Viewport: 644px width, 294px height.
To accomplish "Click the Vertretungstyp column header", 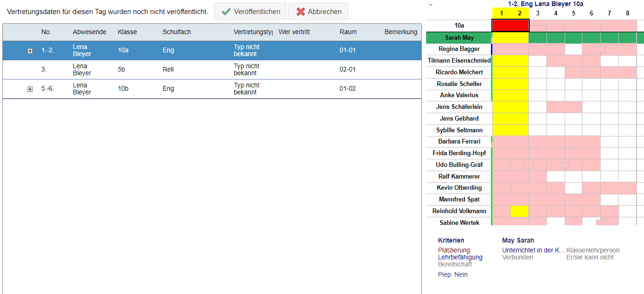I will click(253, 32).
